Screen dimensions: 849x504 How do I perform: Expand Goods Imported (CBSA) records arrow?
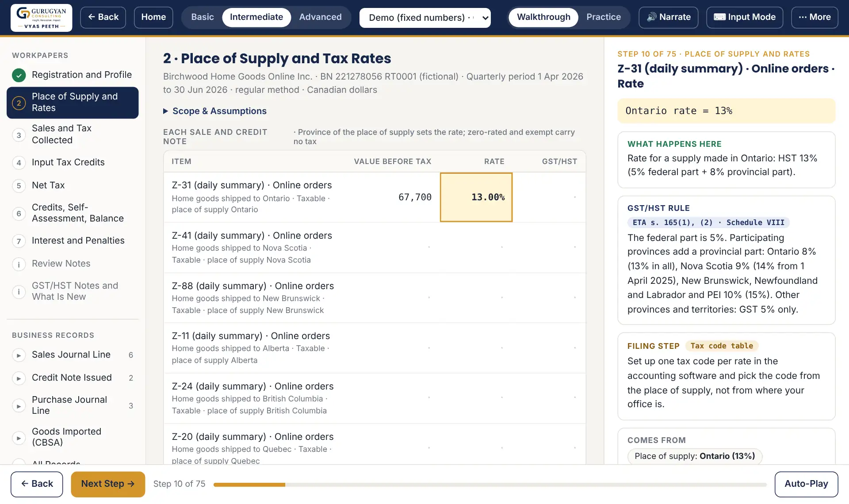point(19,438)
